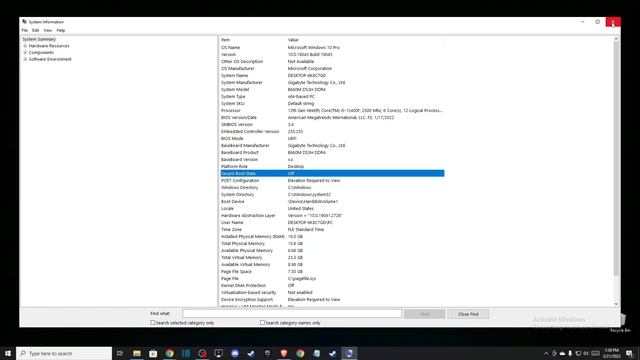Select the Processor row
Screen dimensions: 640x360
pos(332,111)
